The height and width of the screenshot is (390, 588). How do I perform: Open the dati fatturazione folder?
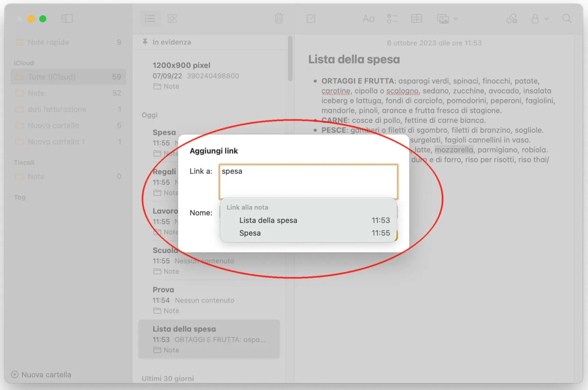tap(56, 109)
